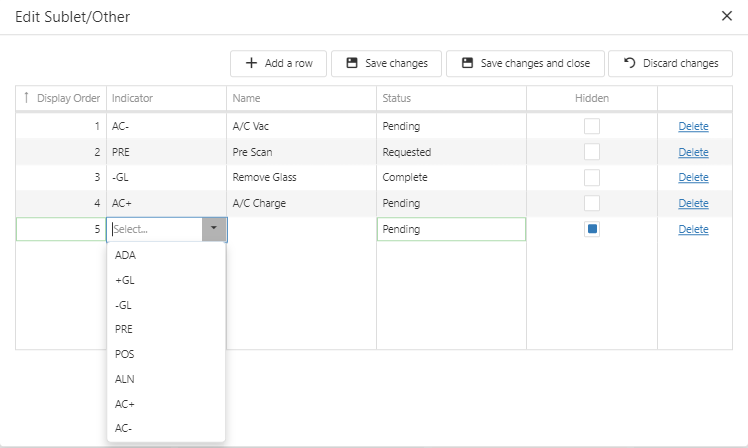Click the Name cell in row 5
Screen dimensions: 748x448
pos(301,229)
